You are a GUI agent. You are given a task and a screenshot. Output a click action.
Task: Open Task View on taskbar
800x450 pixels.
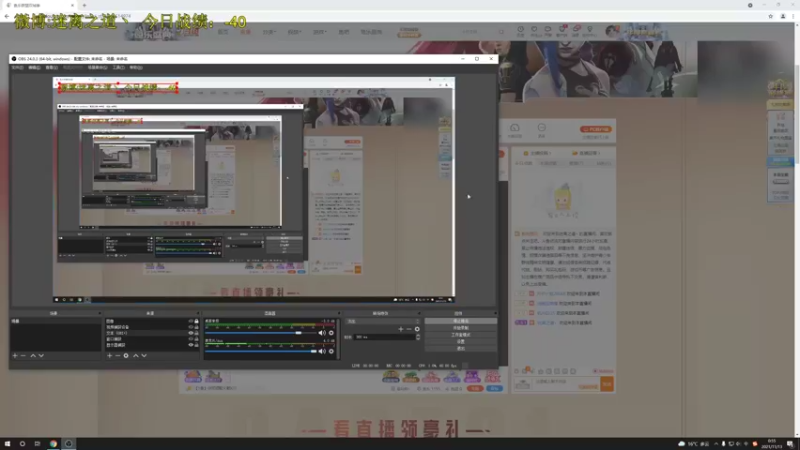[x=37, y=443]
